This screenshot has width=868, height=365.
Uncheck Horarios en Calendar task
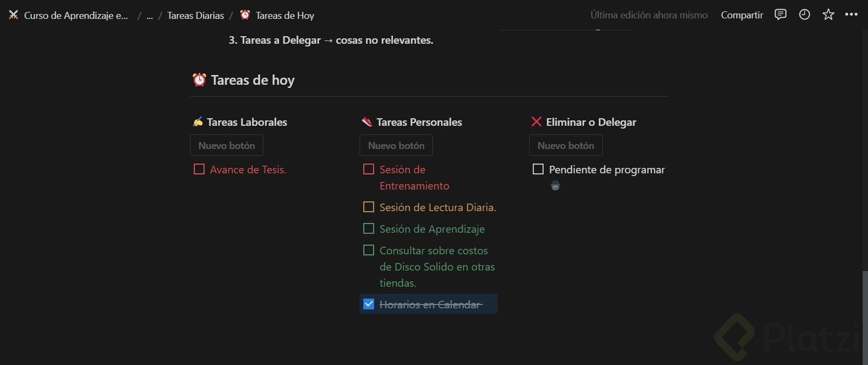click(x=369, y=304)
